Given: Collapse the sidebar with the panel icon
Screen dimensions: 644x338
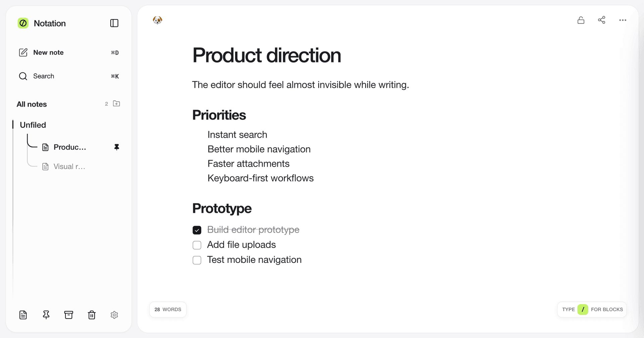Looking at the screenshot, I should coord(114,23).
